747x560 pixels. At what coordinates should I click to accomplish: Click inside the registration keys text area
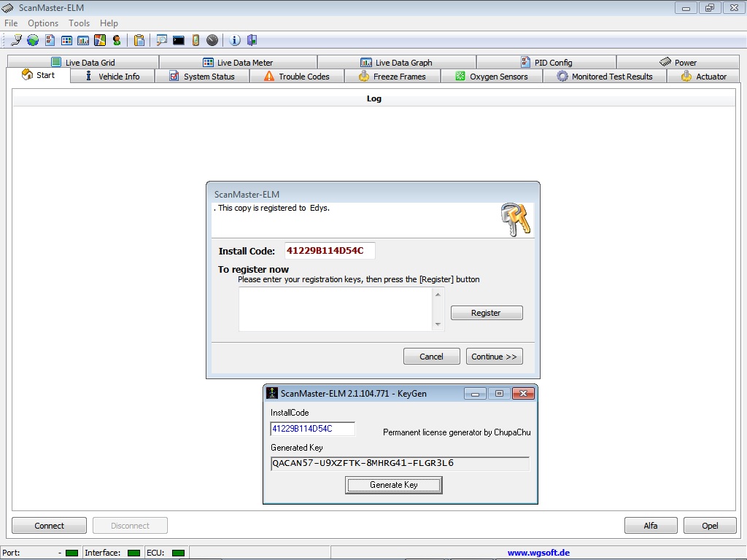336,309
